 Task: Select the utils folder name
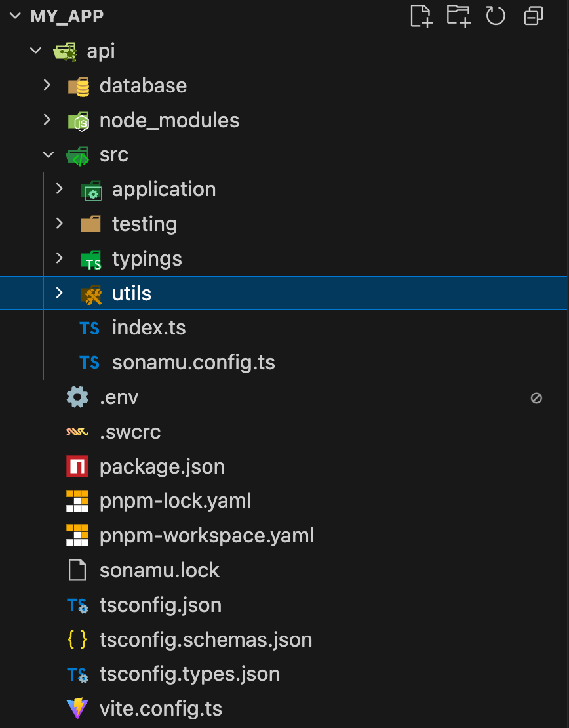coord(131,294)
